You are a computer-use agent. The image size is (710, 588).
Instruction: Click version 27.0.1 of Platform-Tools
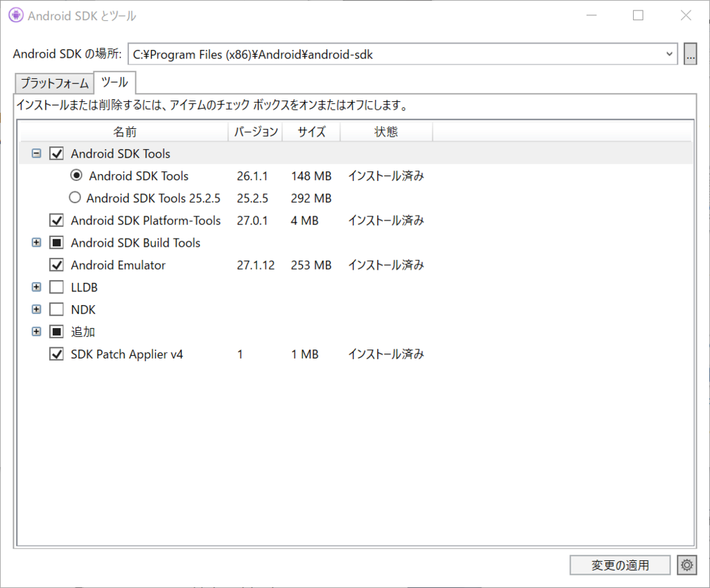click(x=252, y=220)
